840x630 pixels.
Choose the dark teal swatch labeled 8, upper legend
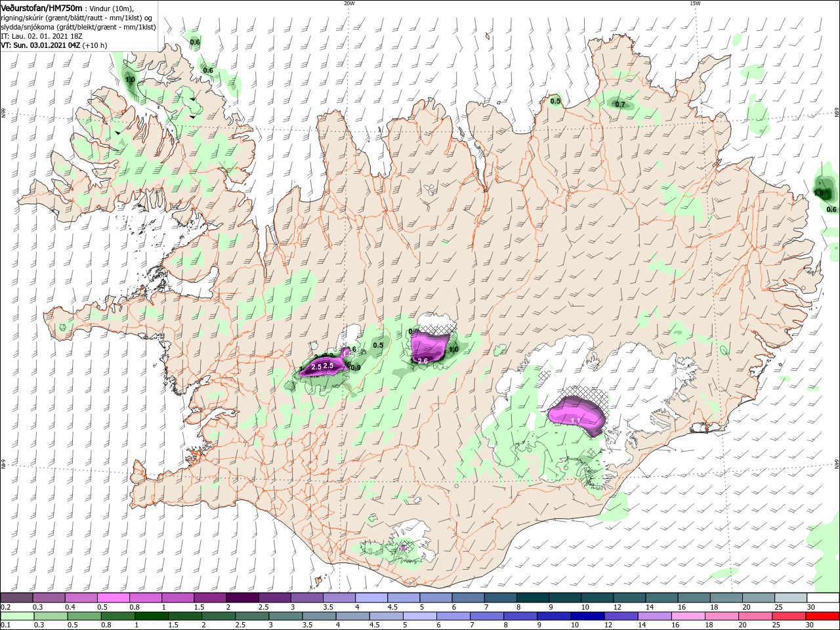point(533,598)
